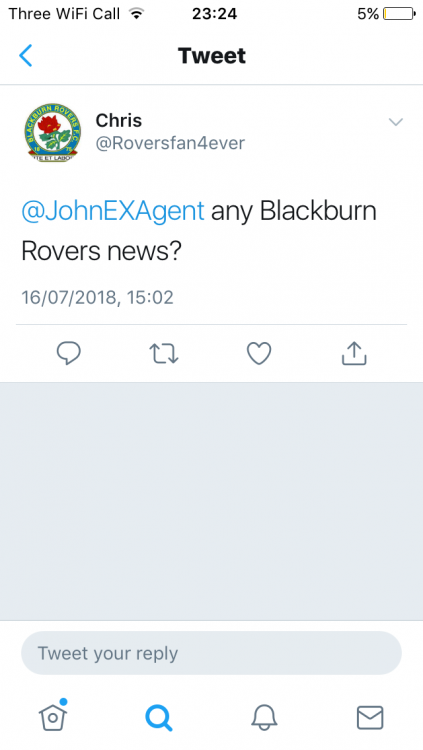Tap the 23:24 clock in status bar
This screenshot has width=423, height=750.
(214, 14)
